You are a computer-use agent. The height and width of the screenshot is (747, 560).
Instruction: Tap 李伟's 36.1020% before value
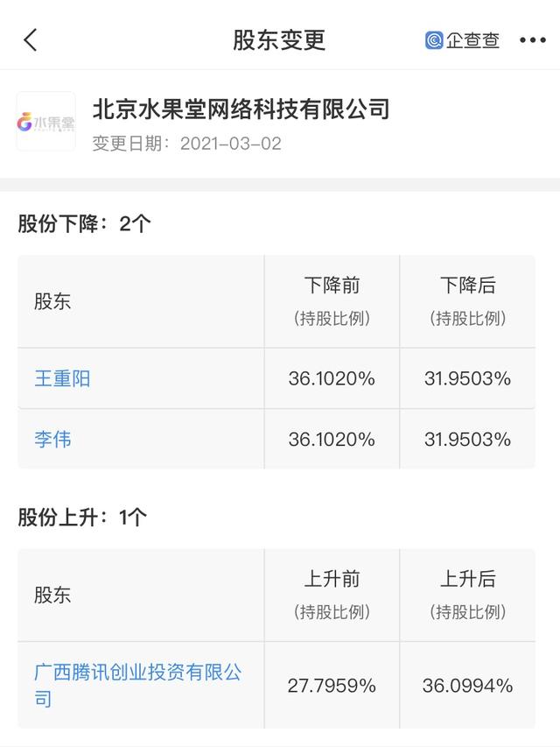[332, 439]
